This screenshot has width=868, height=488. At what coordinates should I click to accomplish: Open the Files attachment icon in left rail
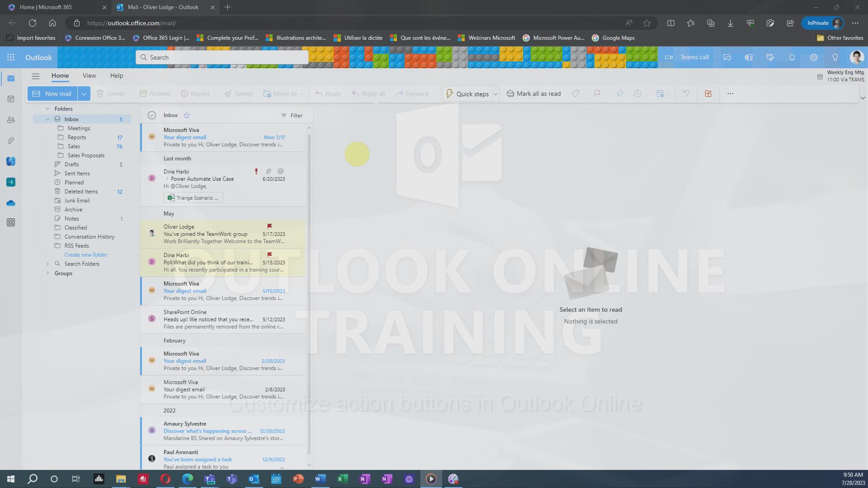[11, 141]
